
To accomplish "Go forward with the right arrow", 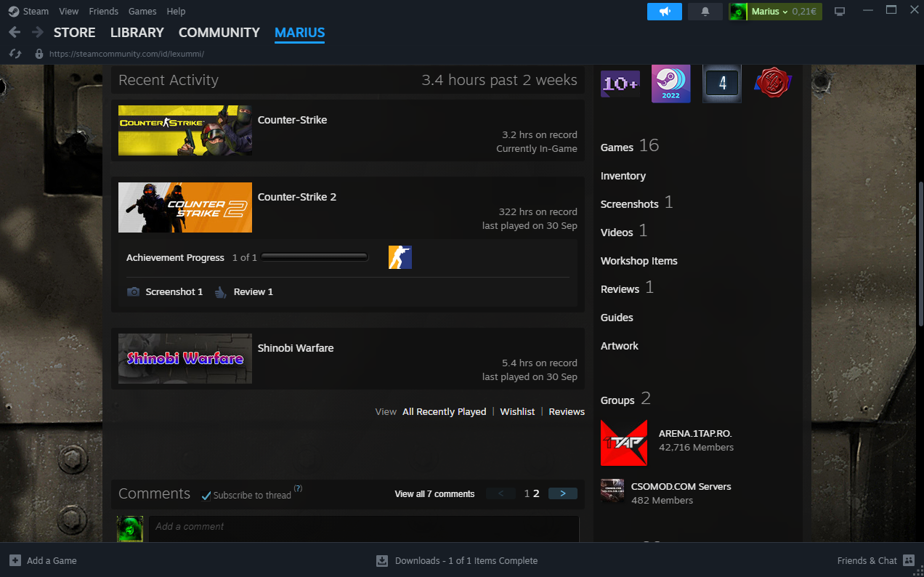I will pos(37,33).
